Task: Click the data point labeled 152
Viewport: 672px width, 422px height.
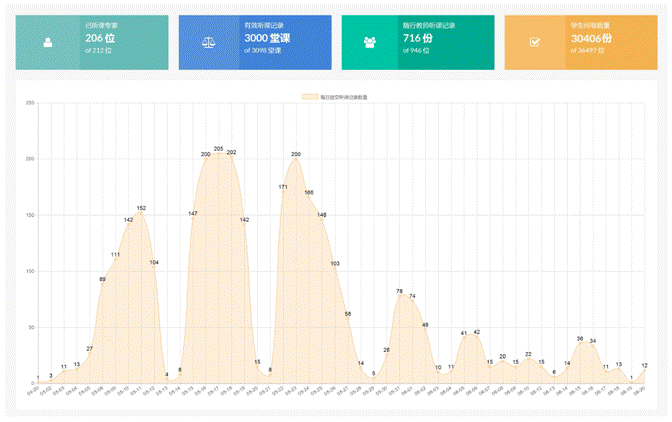Action: [141, 212]
